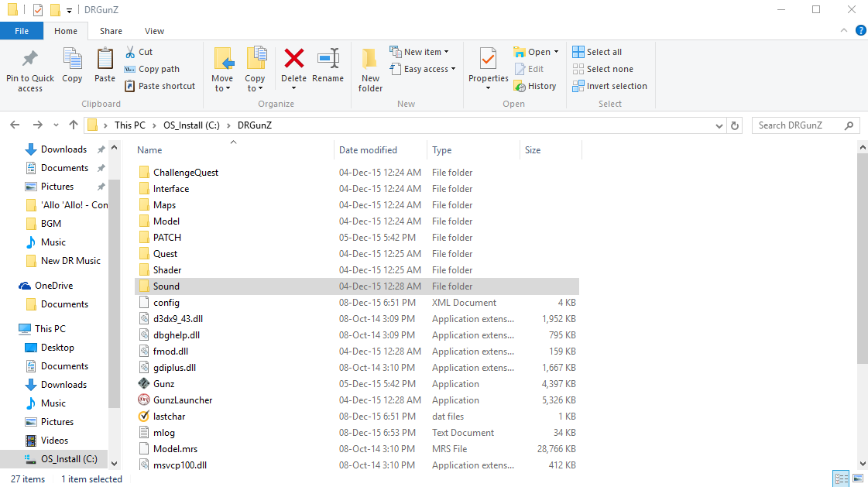The height and width of the screenshot is (487, 868).
Task: Delete the selected item with red X
Action: click(x=294, y=69)
